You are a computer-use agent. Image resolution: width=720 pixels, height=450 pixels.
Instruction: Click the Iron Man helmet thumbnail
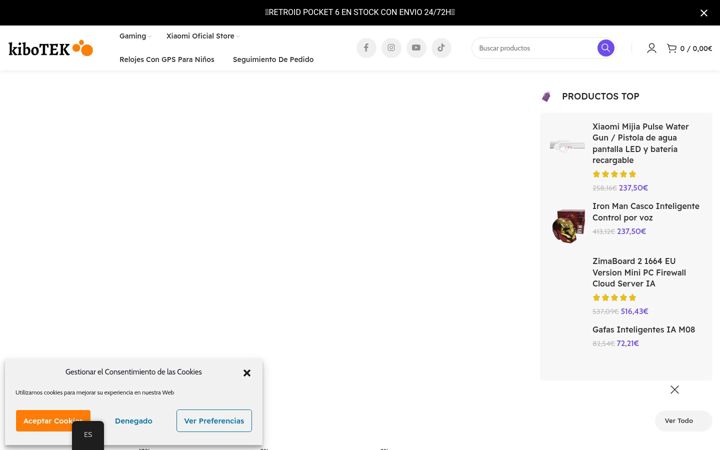[x=568, y=225]
